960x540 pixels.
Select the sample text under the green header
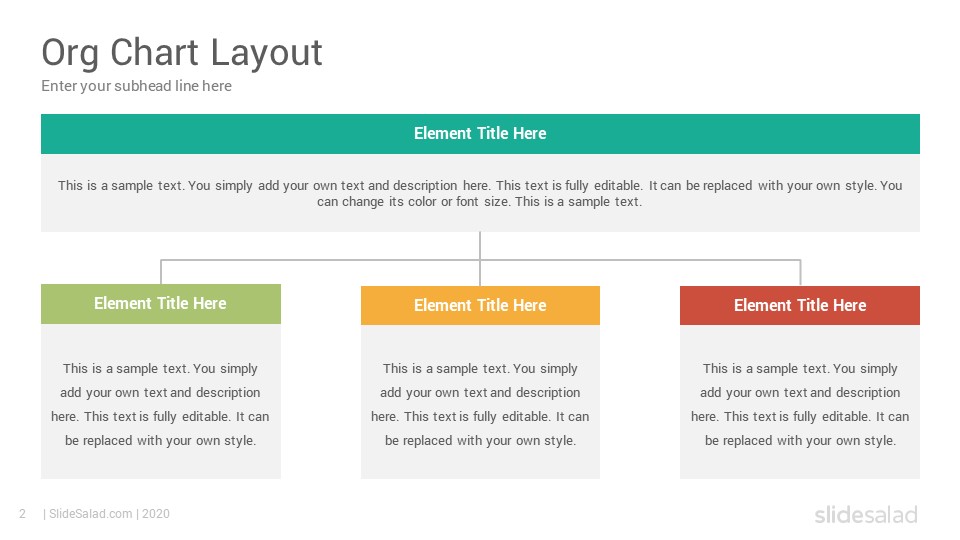click(x=160, y=405)
